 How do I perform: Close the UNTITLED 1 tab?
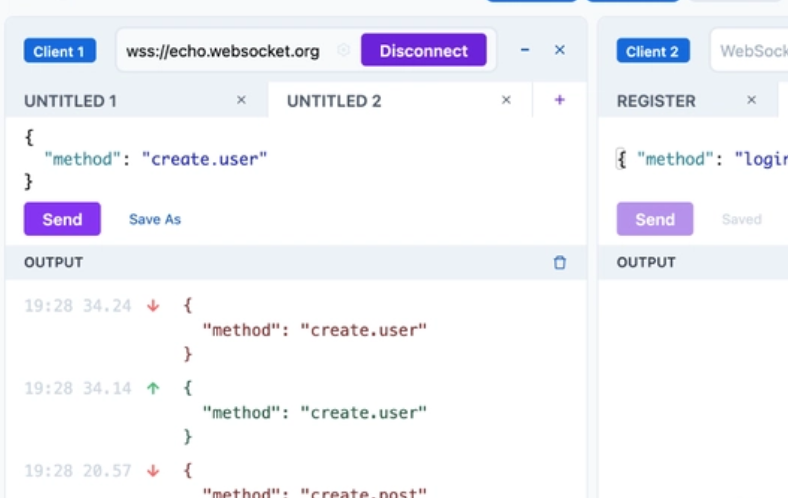pos(241,100)
